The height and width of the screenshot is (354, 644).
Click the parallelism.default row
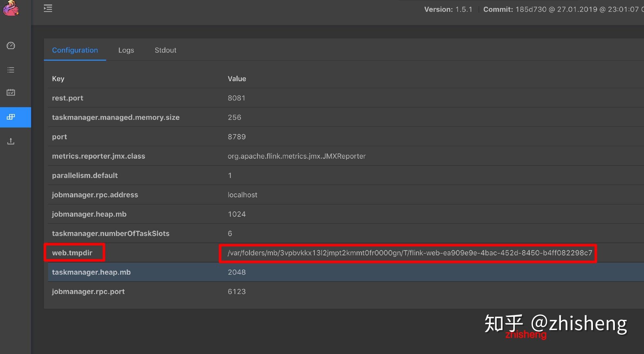[x=85, y=175]
